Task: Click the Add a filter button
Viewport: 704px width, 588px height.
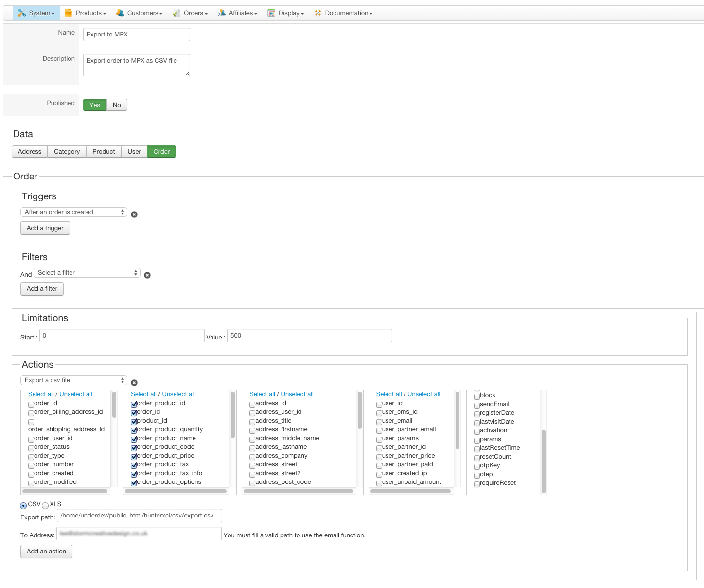Action: point(42,289)
